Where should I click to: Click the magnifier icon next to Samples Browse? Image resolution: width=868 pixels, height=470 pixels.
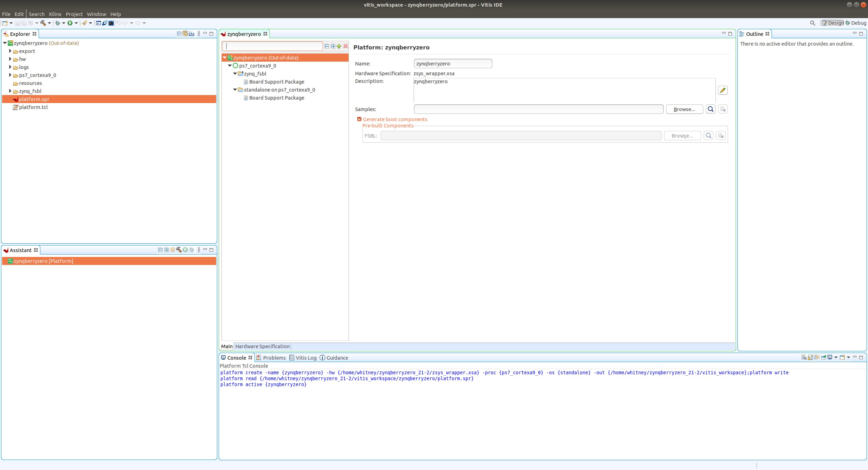tap(711, 109)
